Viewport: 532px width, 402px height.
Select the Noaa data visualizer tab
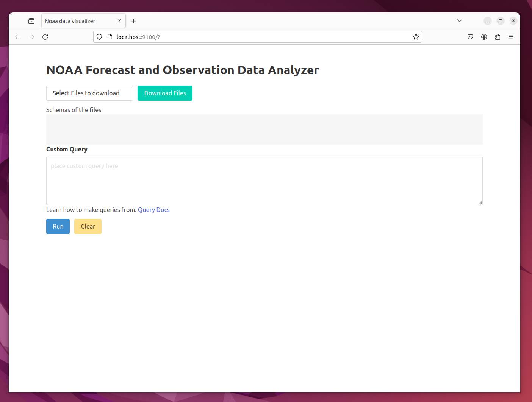tap(83, 21)
